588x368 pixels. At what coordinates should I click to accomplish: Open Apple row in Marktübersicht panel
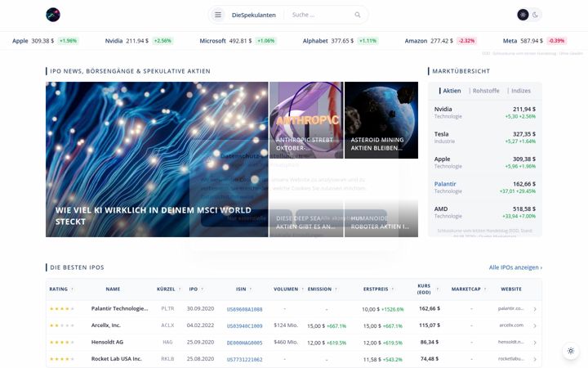coord(485,162)
